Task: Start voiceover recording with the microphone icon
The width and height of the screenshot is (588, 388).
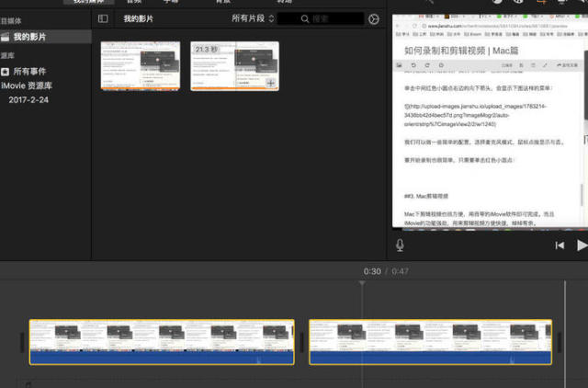Action: [x=400, y=245]
